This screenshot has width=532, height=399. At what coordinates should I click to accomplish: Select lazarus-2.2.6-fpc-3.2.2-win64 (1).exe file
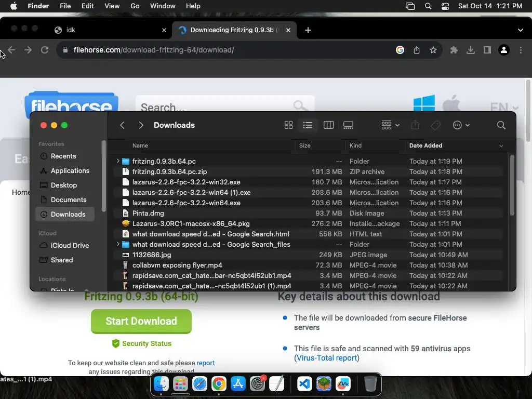tap(308, 192)
